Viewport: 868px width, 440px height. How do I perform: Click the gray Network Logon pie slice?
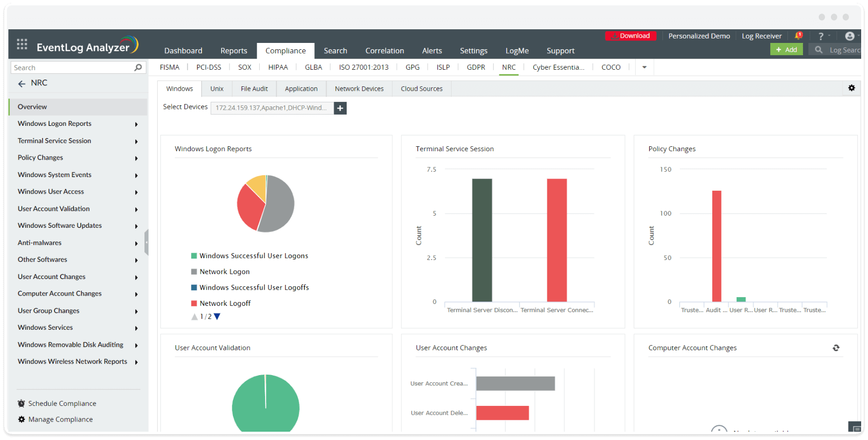coord(279,205)
